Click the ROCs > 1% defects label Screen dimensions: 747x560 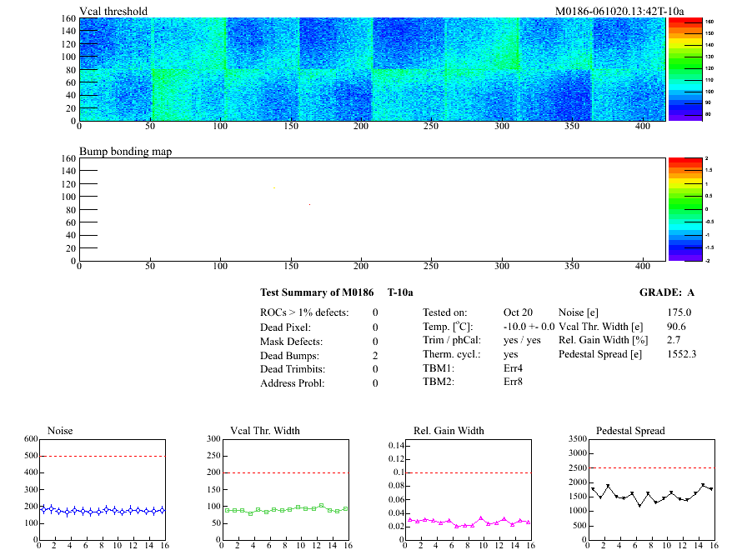(x=304, y=312)
